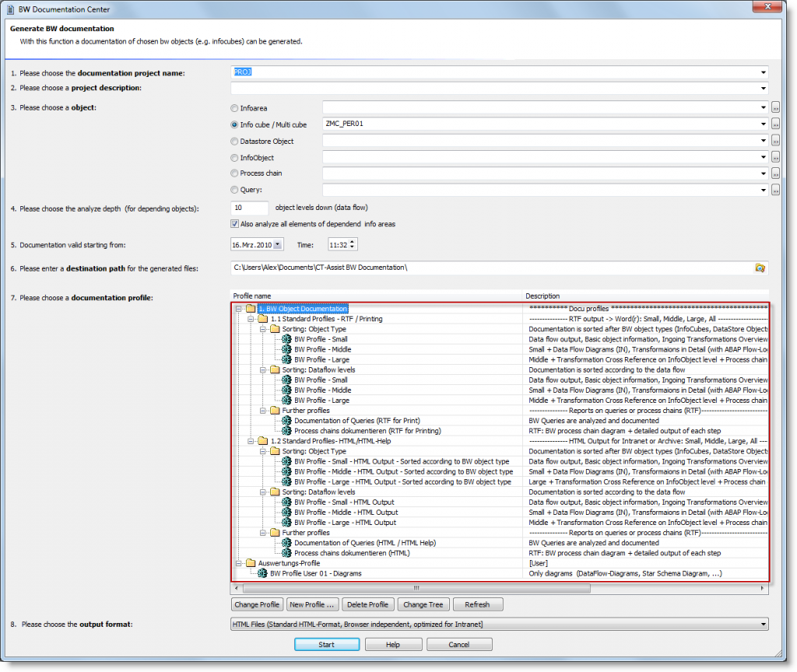Image resolution: width=797 pixels, height=672 pixels.
Task: Uncheck 'Also analyze all elements of dependend info areas'
Action: [234, 223]
